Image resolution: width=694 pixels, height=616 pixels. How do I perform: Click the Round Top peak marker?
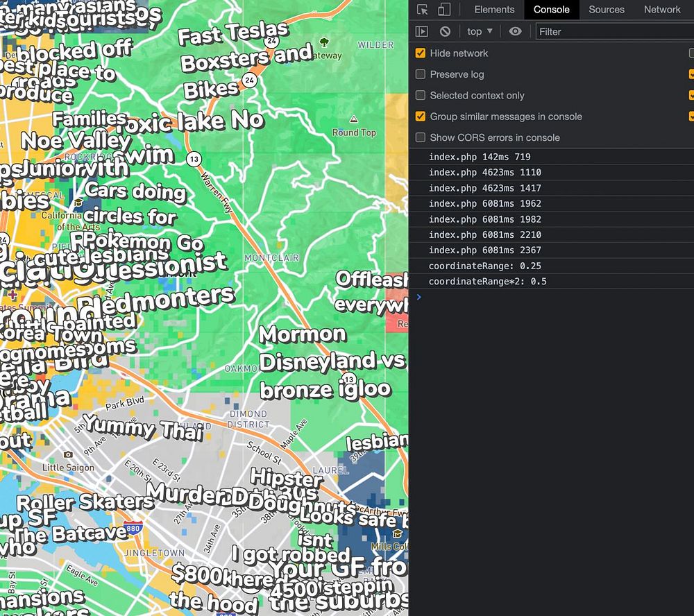click(354, 119)
